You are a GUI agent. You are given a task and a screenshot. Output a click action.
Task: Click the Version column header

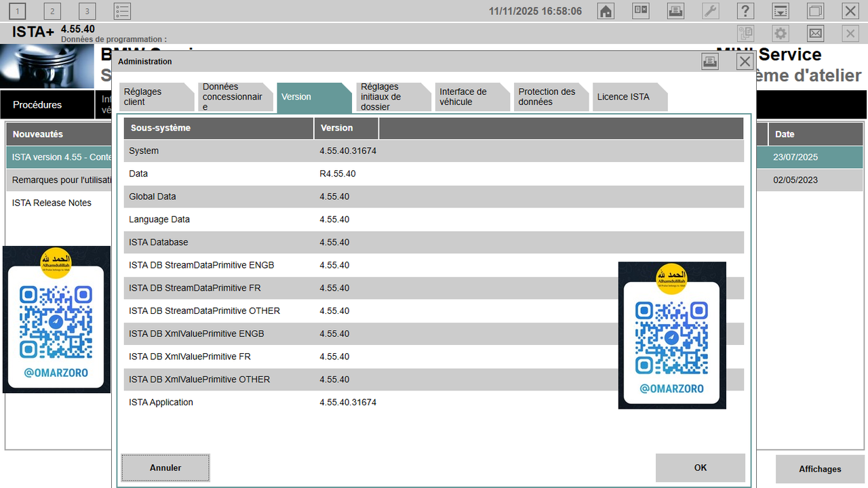point(346,127)
